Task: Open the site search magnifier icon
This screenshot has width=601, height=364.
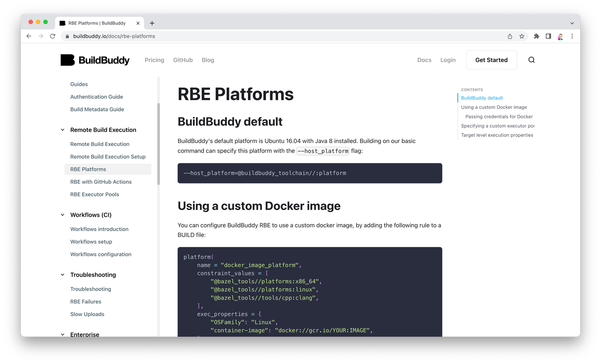Action: [x=531, y=60]
